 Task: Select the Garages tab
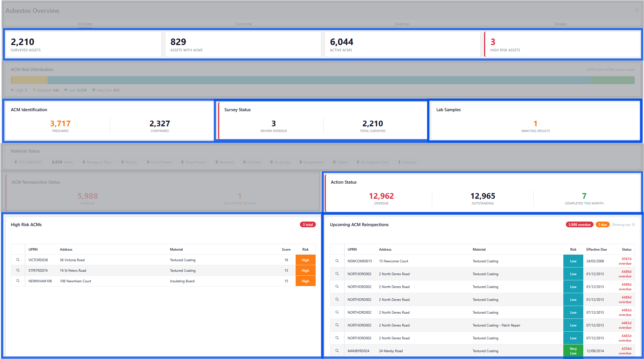pos(560,24)
